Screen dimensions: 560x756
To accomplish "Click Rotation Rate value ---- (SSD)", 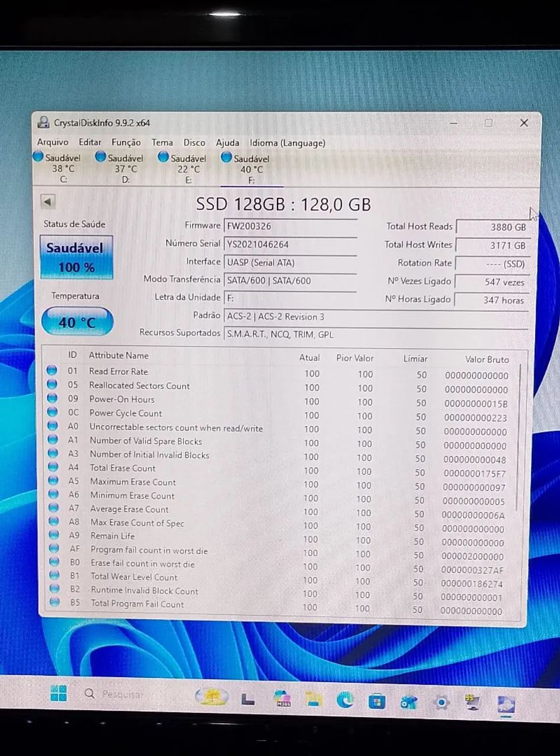I will [492, 264].
